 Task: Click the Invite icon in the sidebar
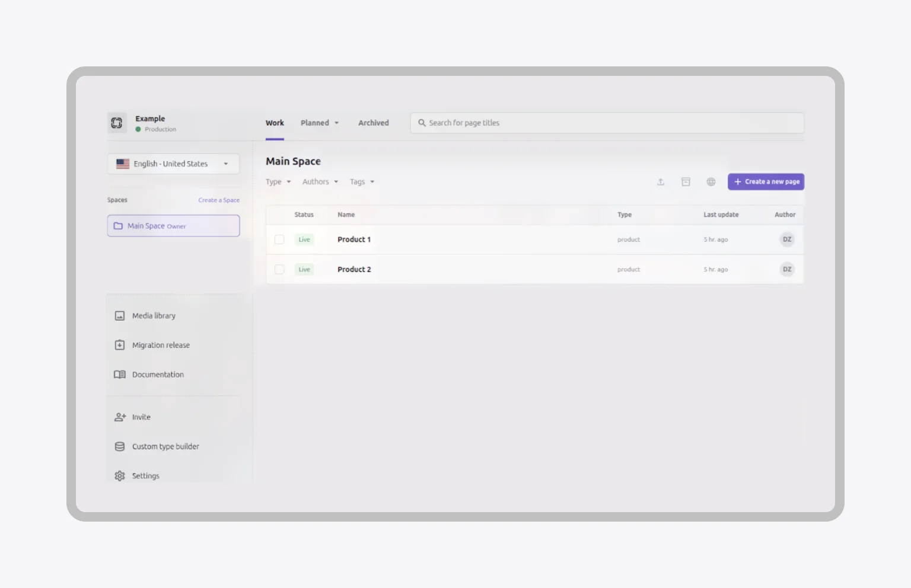point(119,417)
